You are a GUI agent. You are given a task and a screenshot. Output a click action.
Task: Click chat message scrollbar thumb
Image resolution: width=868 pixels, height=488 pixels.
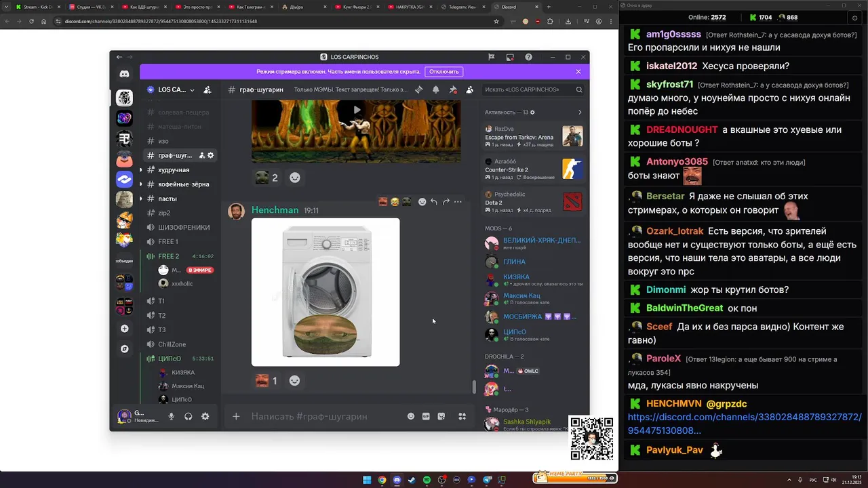click(x=475, y=387)
